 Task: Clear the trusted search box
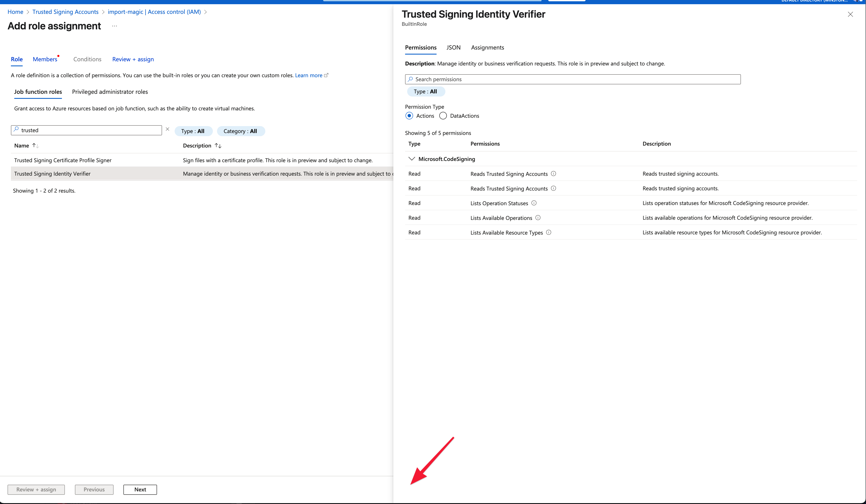click(x=167, y=129)
